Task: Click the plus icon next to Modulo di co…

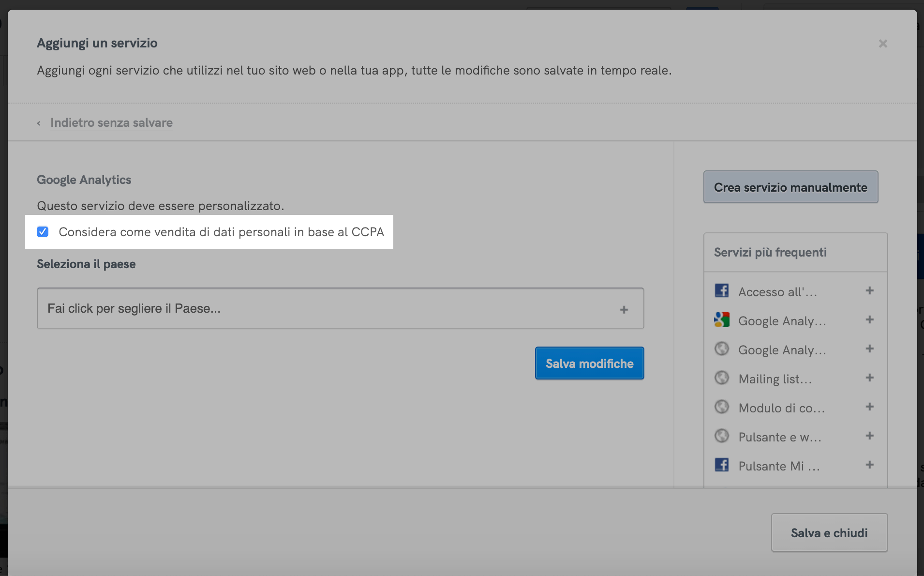Action: [x=869, y=407]
